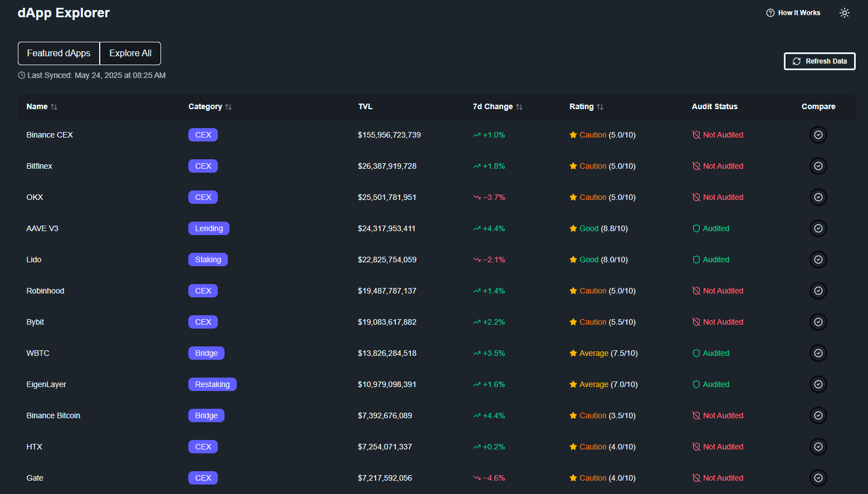Click the Not Audited shield icon for Binance CEX
This screenshot has width=868, height=494.
pos(696,135)
